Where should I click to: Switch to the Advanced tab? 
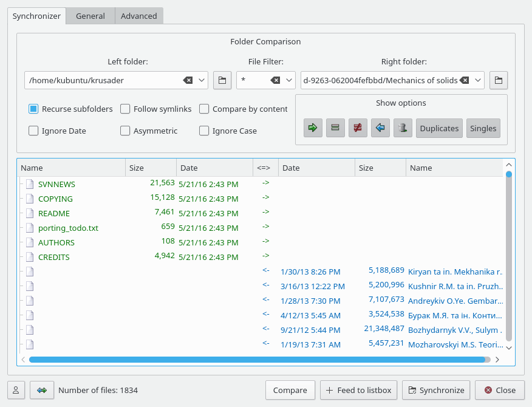click(x=138, y=16)
